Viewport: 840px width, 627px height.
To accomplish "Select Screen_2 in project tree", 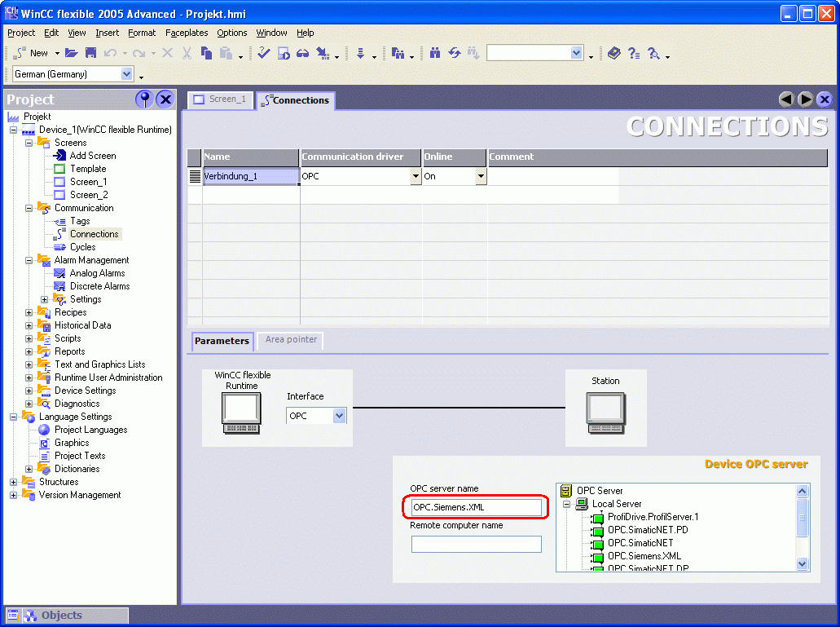I will click(88, 195).
